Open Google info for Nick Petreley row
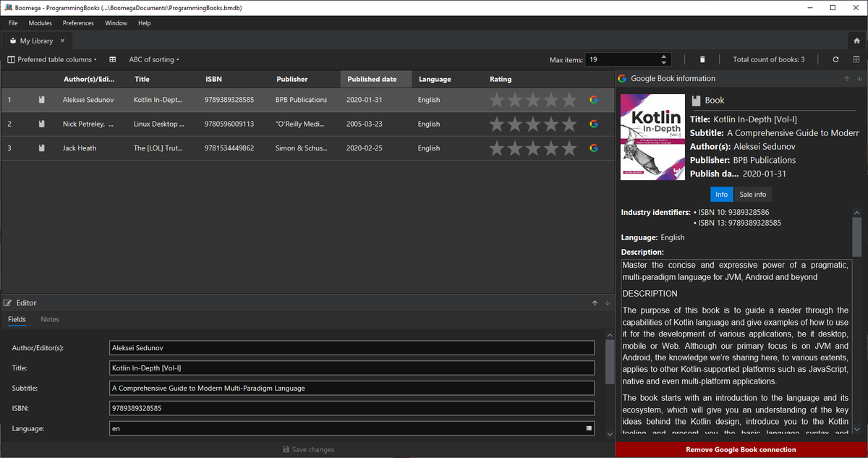This screenshot has width=868, height=458. point(594,124)
